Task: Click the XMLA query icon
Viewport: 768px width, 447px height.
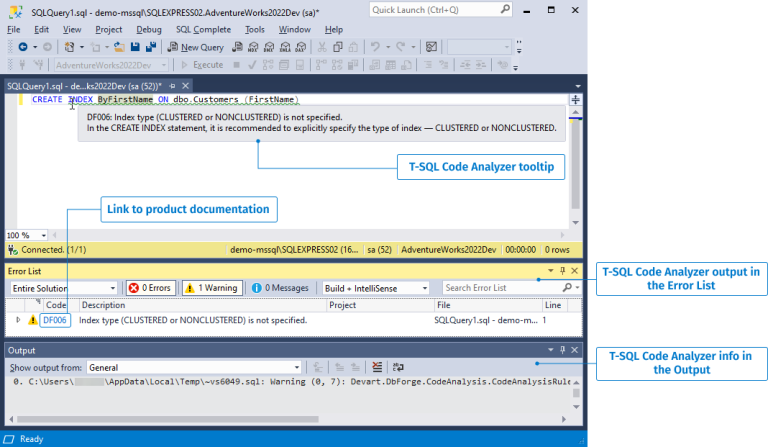Action: (x=285, y=47)
